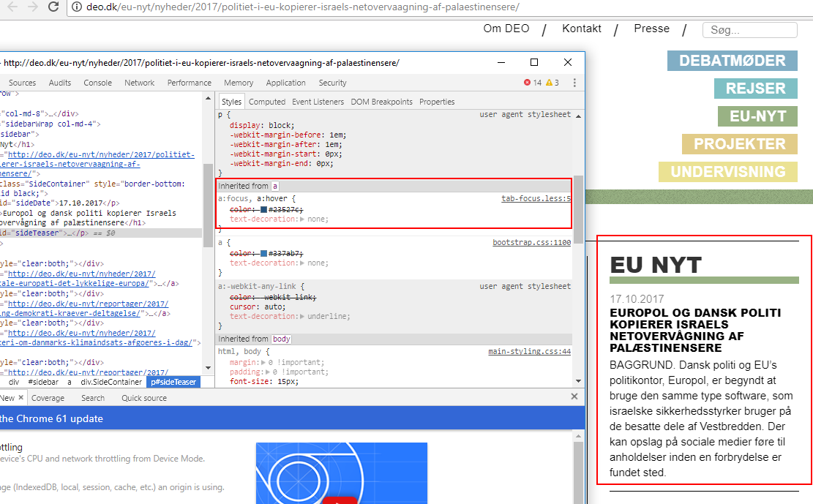Open tab-focus.less:5 source link
The width and height of the screenshot is (813, 504).
536,198
